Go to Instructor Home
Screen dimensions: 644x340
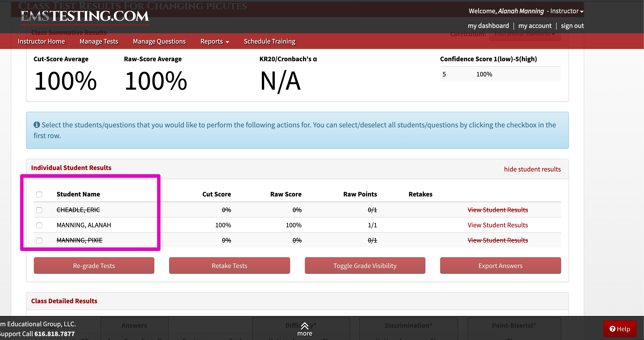click(41, 41)
